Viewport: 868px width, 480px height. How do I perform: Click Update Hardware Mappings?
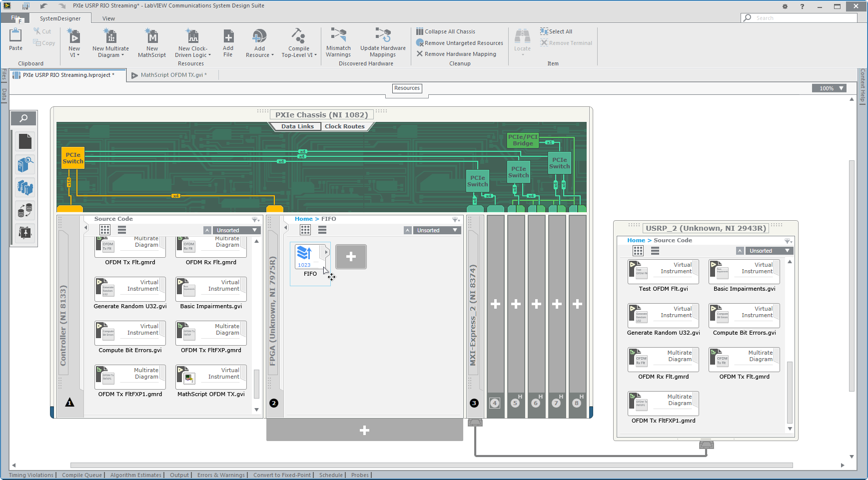tap(383, 43)
